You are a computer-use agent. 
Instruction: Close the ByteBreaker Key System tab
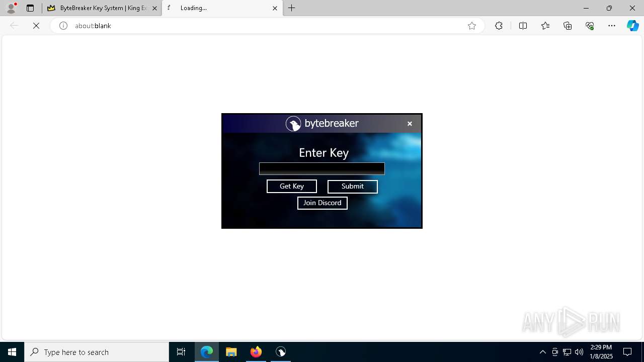[x=154, y=8]
